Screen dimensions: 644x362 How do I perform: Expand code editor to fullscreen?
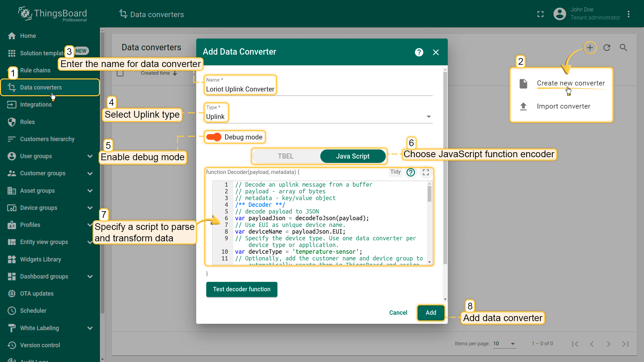click(426, 172)
